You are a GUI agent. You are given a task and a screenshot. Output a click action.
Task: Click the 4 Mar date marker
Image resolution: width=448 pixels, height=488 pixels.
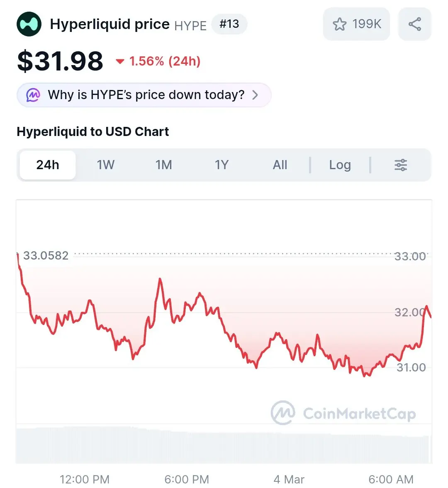[x=289, y=480]
